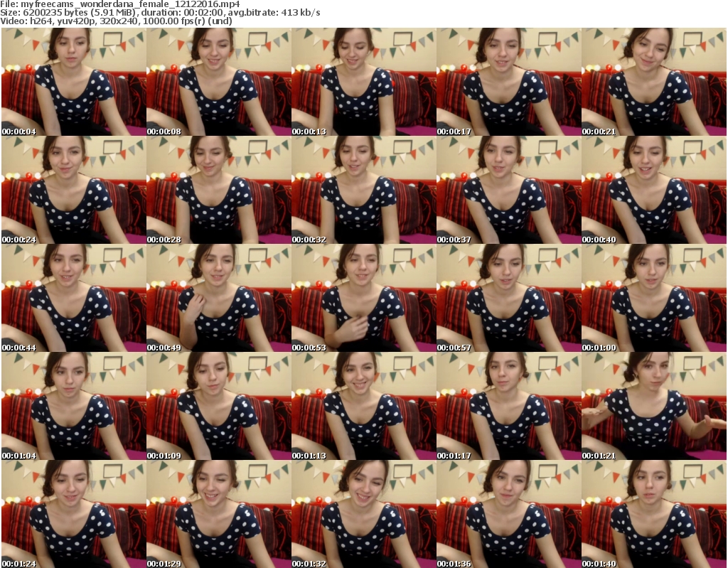Select the thumbnail timestamped 00:00:21
Screen dimensions: 728x568
(x=654, y=82)
